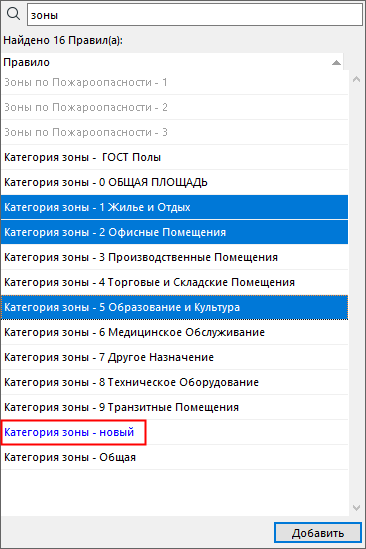
Task: Click the "Добавить" button
Action: coord(318,533)
